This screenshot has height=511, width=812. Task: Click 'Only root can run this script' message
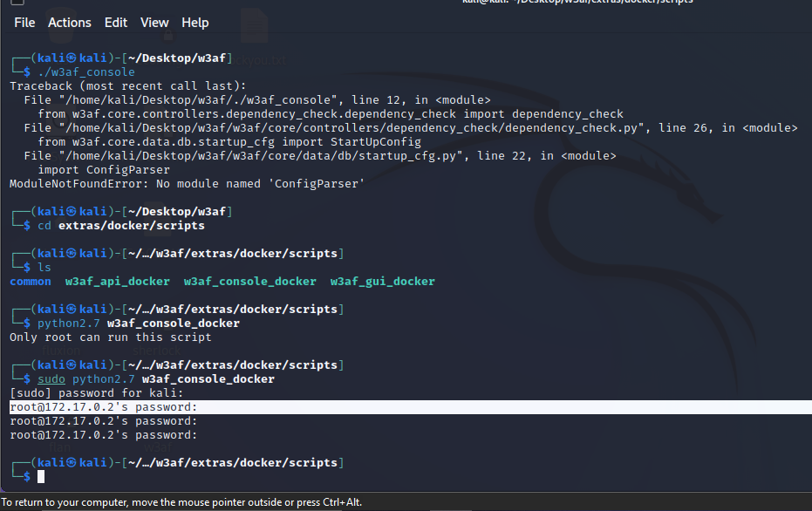pyautogui.click(x=110, y=337)
